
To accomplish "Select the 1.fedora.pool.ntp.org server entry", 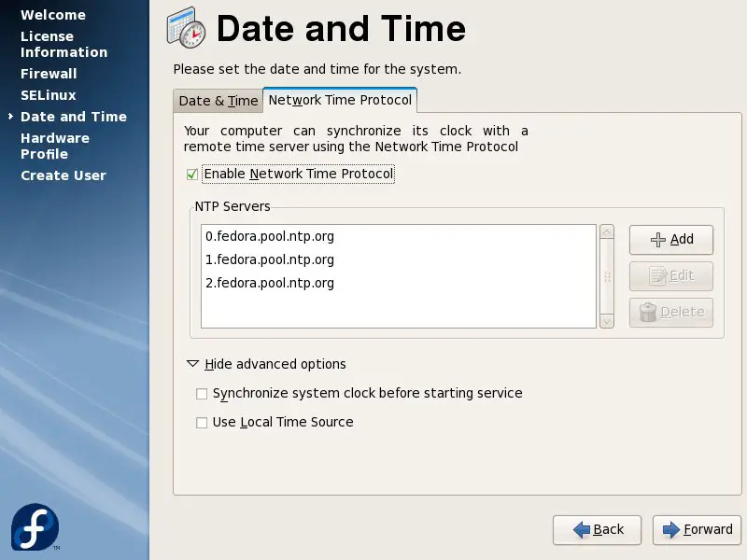I will coord(270,260).
